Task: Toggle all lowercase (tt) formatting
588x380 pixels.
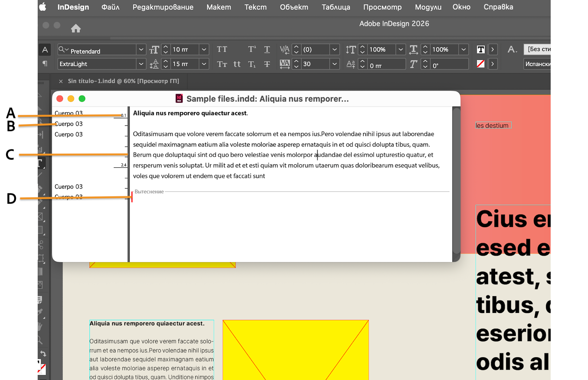Action: point(237,64)
